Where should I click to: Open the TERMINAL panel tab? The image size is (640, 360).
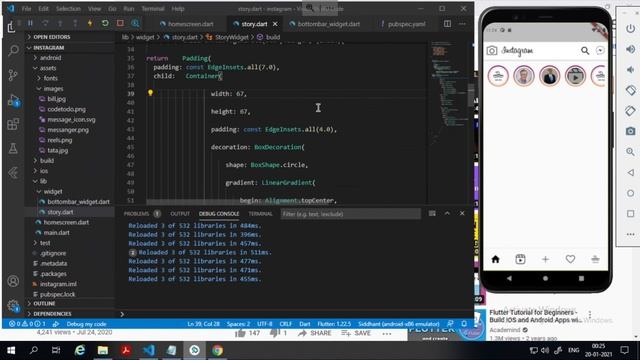click(260, 214)
